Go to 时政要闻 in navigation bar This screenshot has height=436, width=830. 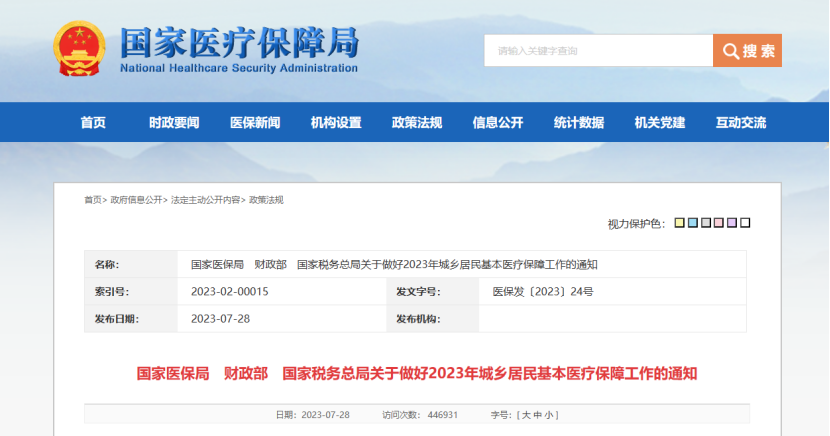tap(174, 123)
